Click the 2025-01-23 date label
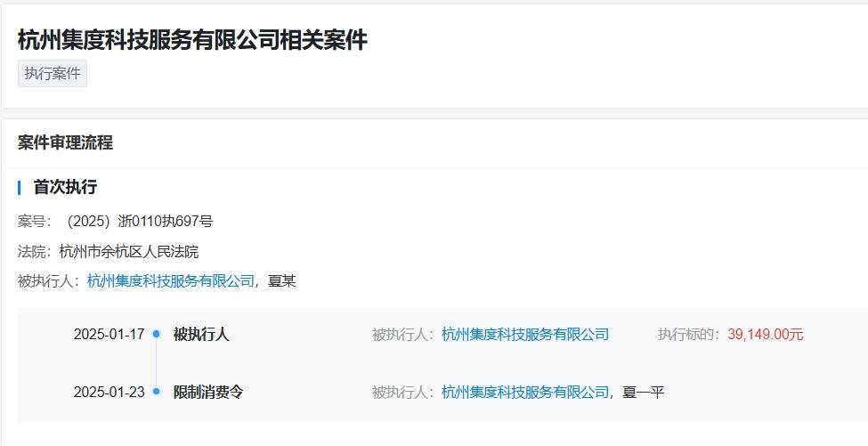 109,393
